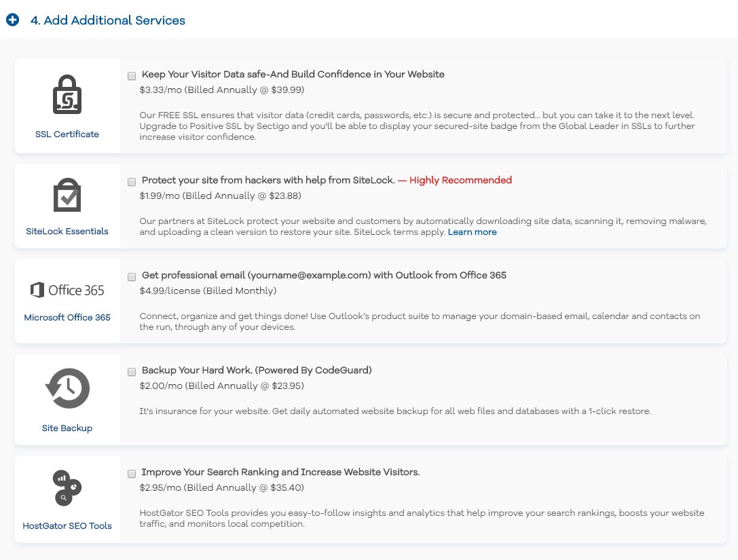
Task: Click the SSL Certificate label
Action: (x=67, y=134)
